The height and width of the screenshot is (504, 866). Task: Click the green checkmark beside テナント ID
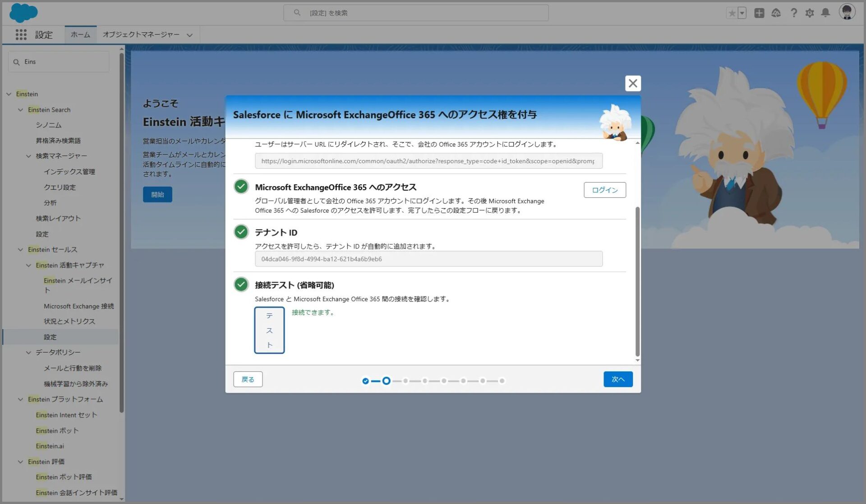(241, 232)
